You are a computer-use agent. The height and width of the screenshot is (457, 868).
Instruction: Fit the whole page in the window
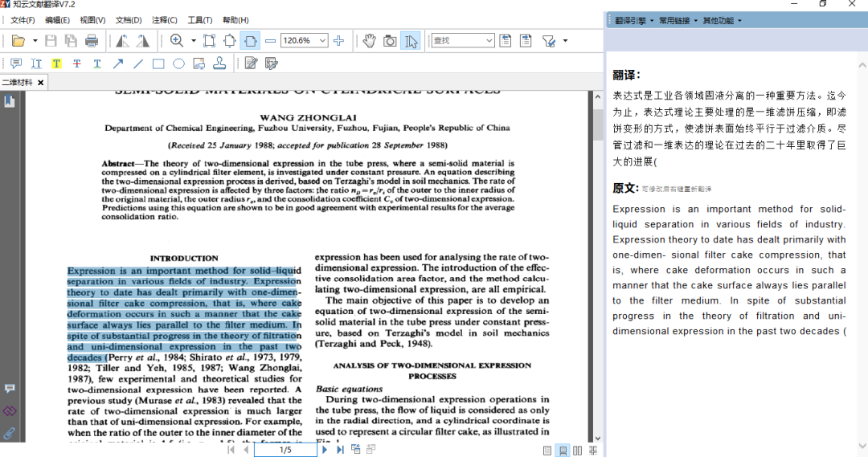pyautogui.click(x=230, y=41)
